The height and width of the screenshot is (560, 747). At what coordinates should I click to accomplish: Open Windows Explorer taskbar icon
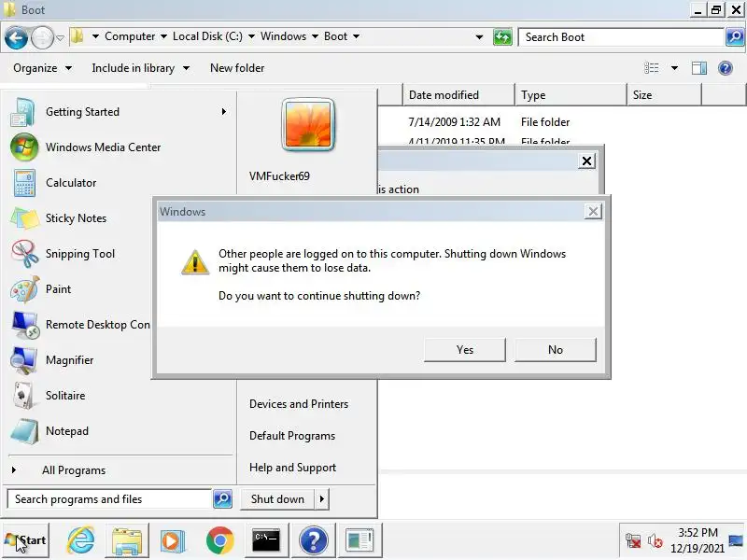tap(127, 540)
